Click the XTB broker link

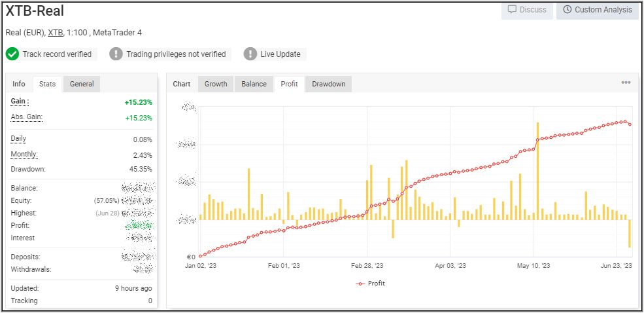55,33
